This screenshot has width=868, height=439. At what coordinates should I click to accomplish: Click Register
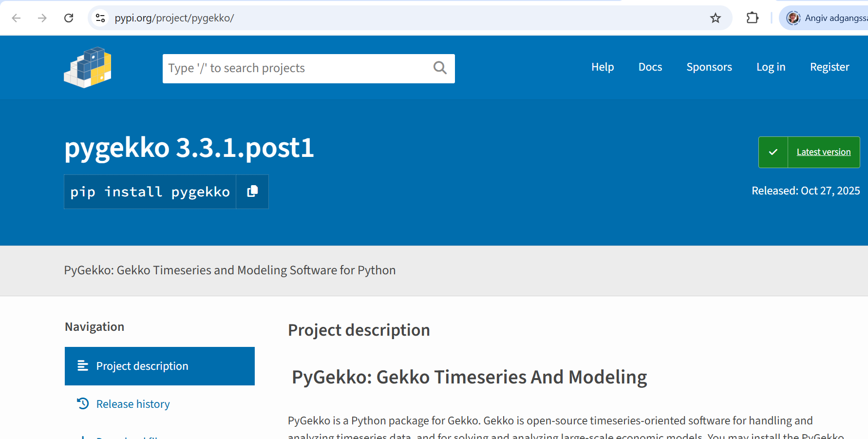click(830, 67)
